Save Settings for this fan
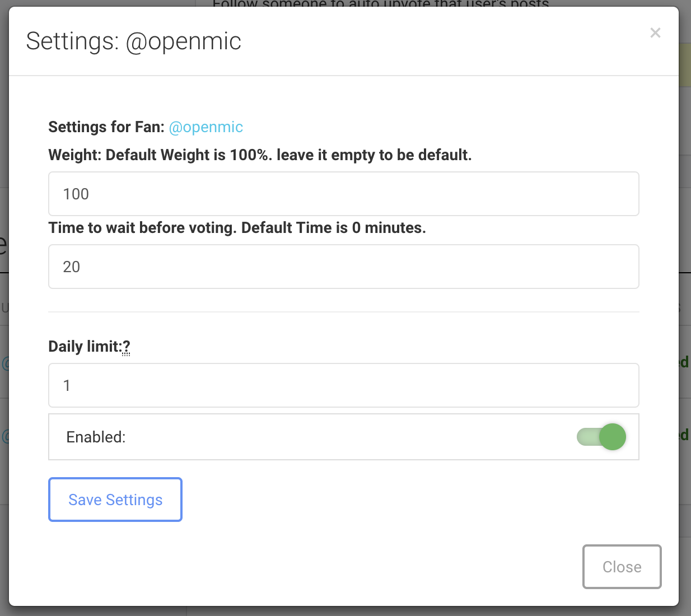The height and width of the screenshot is (616, 691). coord(115,500)
